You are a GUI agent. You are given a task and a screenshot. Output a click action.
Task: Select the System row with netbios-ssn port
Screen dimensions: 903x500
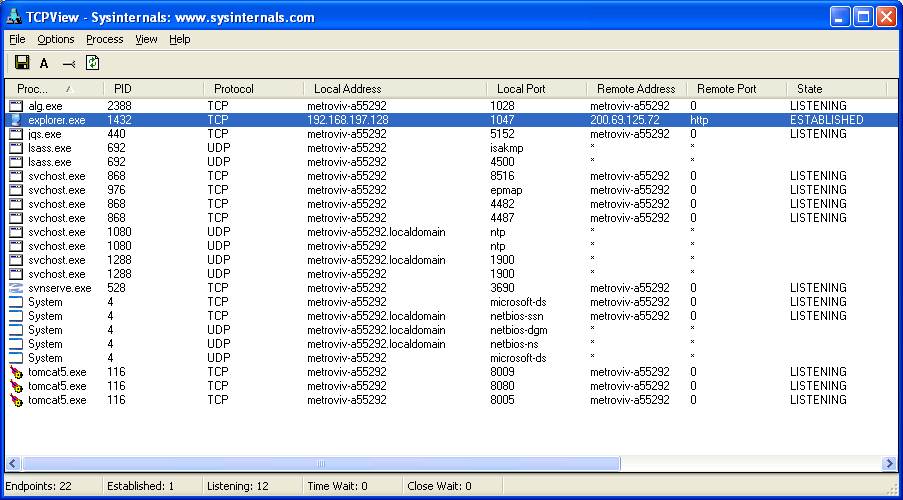[x=45, y=316]
